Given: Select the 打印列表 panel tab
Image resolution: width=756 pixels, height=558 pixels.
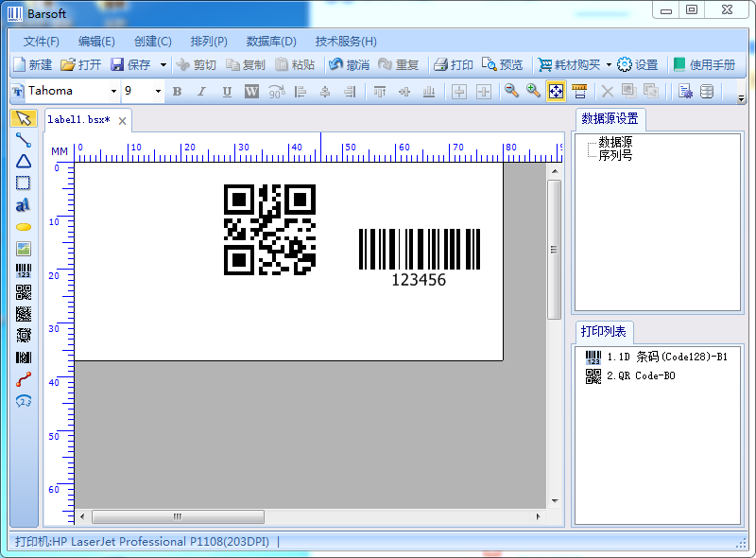Looking at the screenshot, I should [603, 332].
